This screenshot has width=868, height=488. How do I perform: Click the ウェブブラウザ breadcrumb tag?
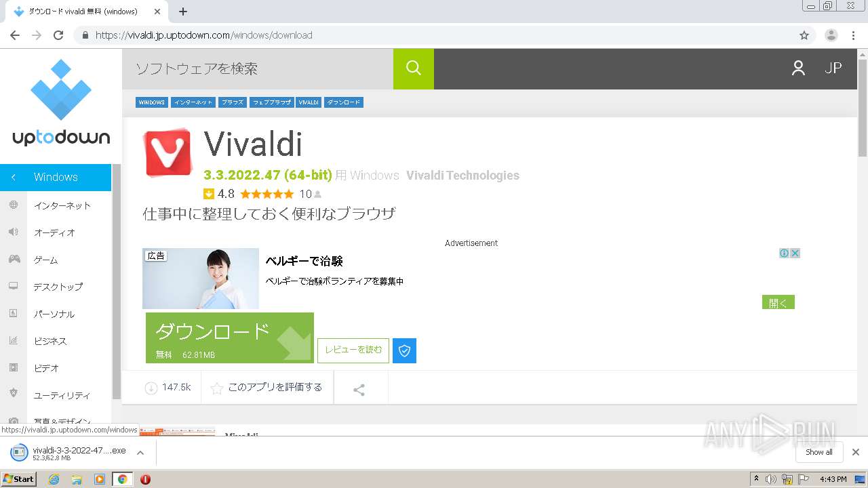tap(272, 102)
